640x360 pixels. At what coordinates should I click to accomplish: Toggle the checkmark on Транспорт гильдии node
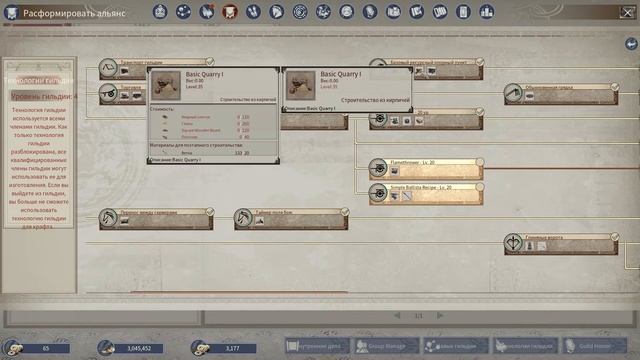tap(210, 62)
